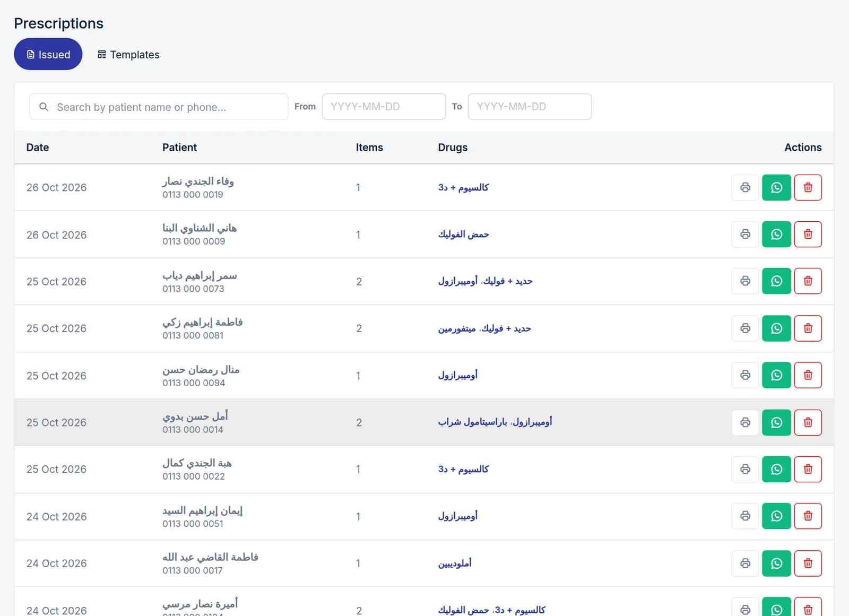Open drugs link for patient 0113 000 0081
Screen dimensions: 849x616
[x=484, y=328]
